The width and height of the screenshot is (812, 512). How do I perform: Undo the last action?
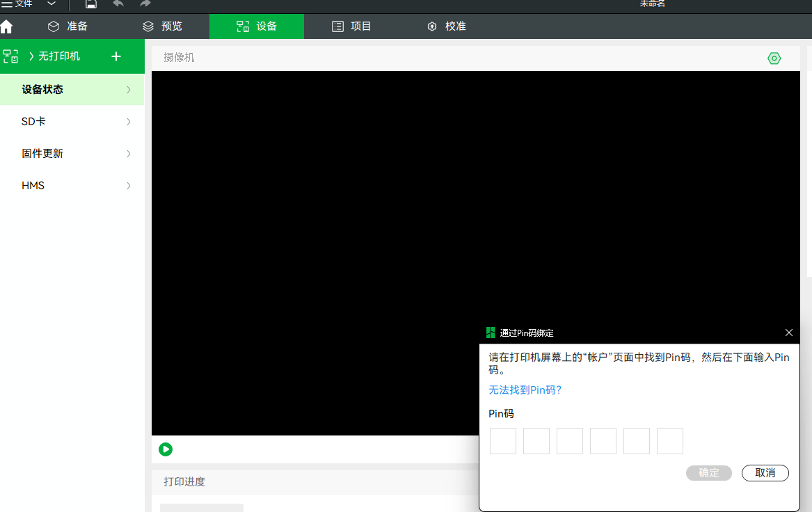tap(118, 3)
